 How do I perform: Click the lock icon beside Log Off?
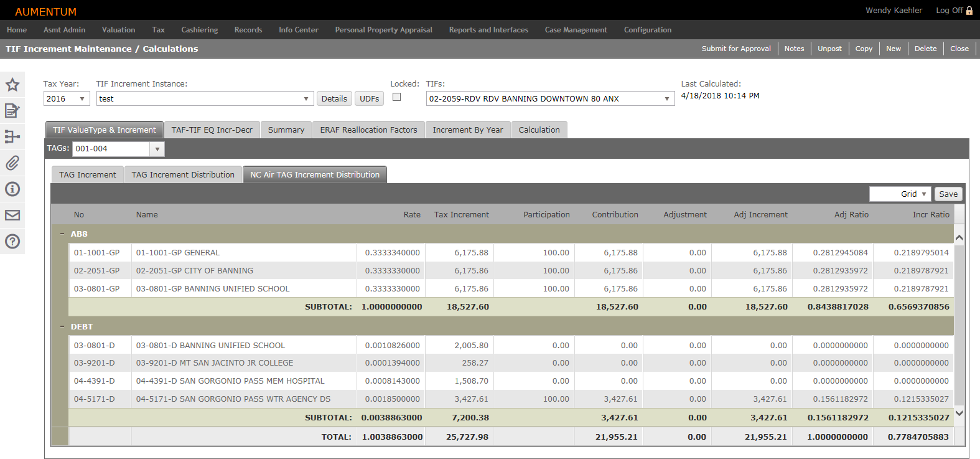pos(969,11)
